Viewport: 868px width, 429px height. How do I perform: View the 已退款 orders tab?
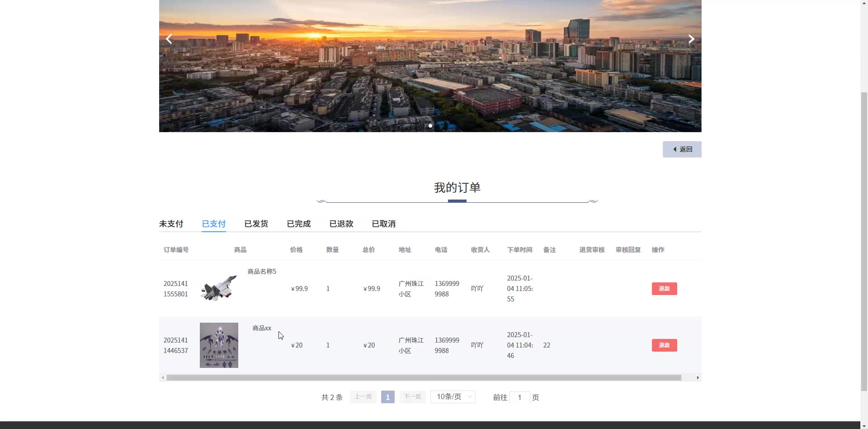click(x=341, y=224)
